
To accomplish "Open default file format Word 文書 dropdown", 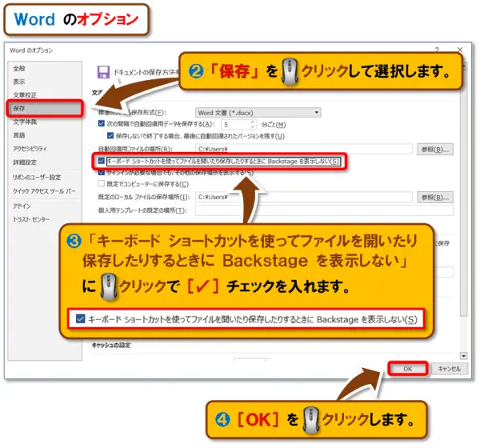I will coord(258,113).
